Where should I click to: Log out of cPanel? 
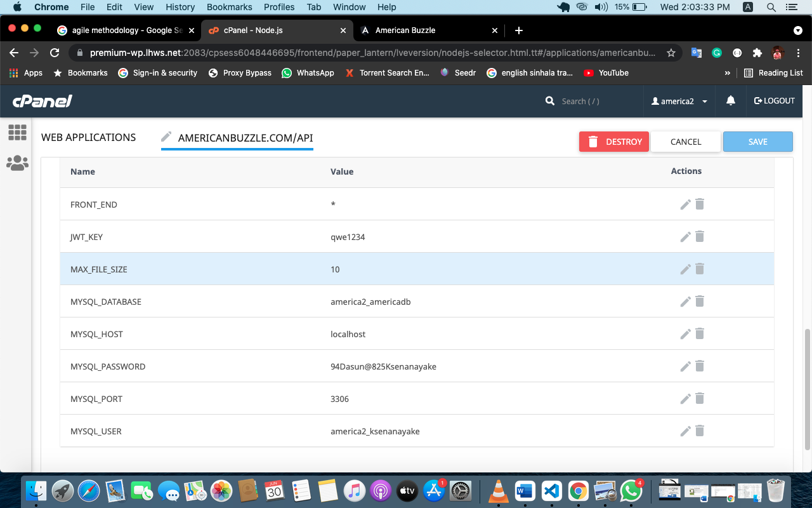[x=774, y=101]
